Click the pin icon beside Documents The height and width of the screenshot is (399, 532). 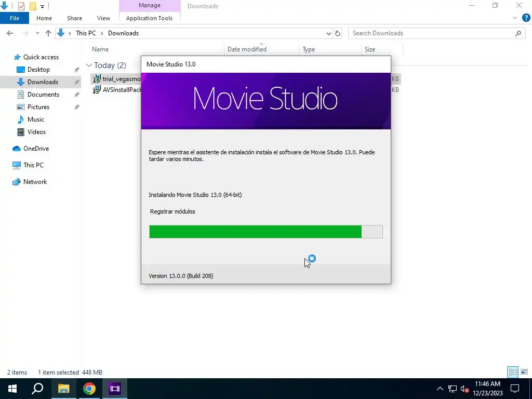click(77, 95)
